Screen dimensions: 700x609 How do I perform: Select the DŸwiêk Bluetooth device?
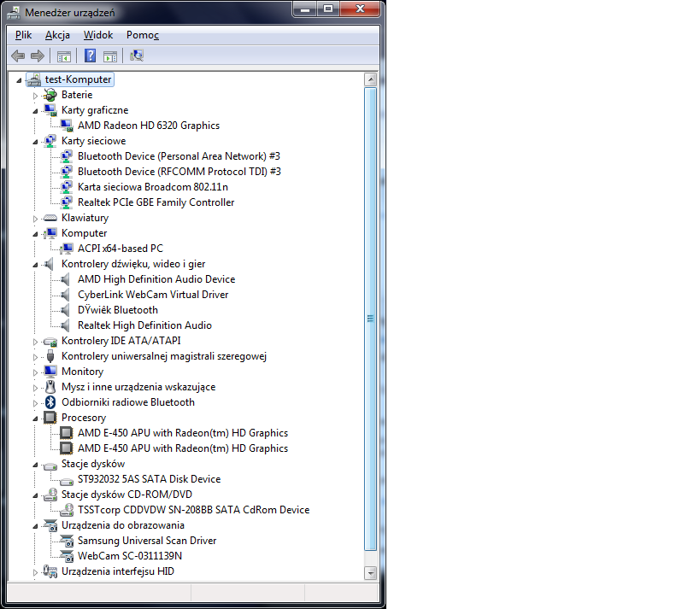click(117, 310)
